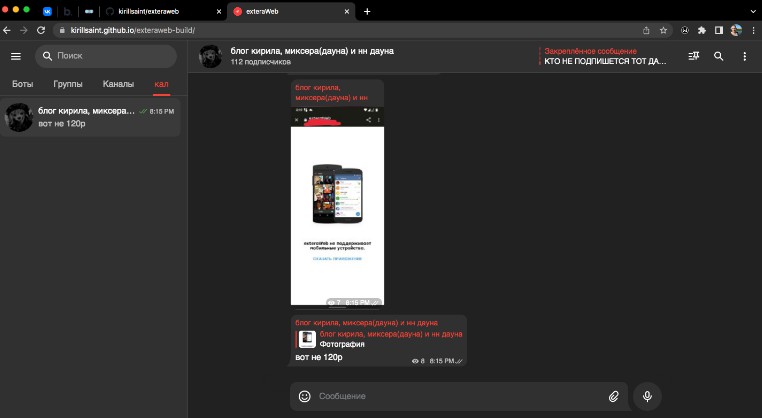Open the chat "блог кирила, миксера" in list
762x418 pixels.
click(x=90, y=117)
